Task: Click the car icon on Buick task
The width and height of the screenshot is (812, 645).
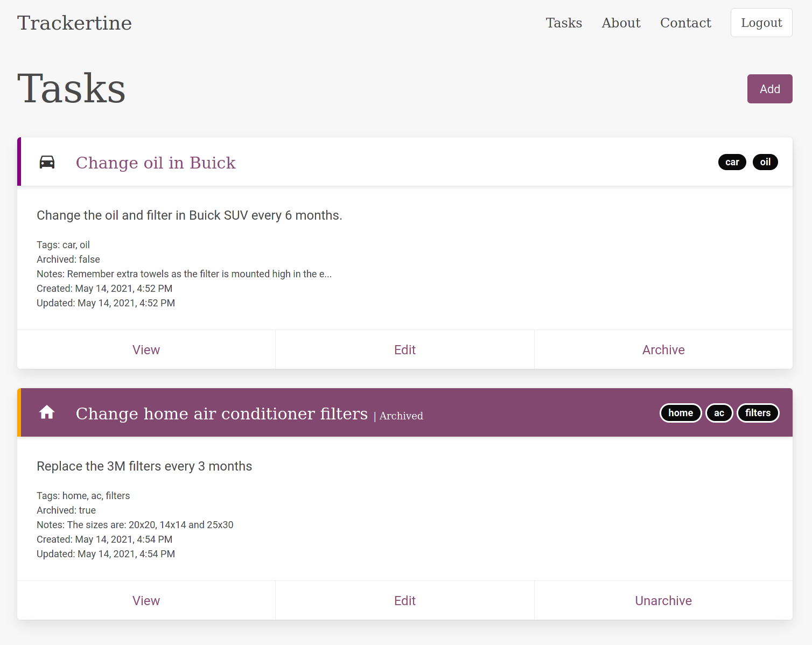Action: (x=47, y=162)
